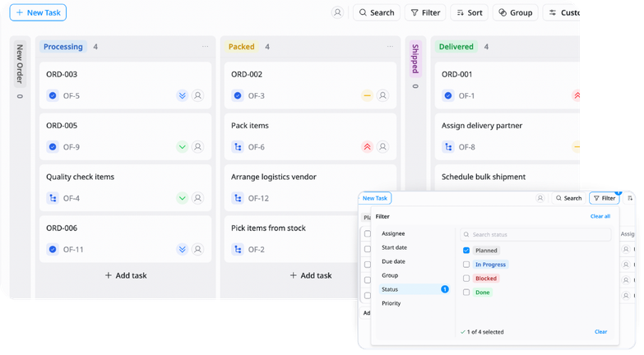Click Clear all in the Filter panel
644x355 pixels.
point(600,216)
